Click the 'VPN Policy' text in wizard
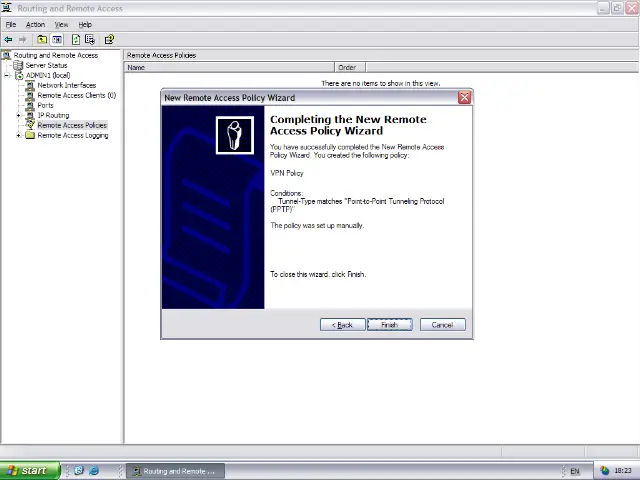Image resolution: width=640 pixels, height=480 pixels. click(287, 173)
